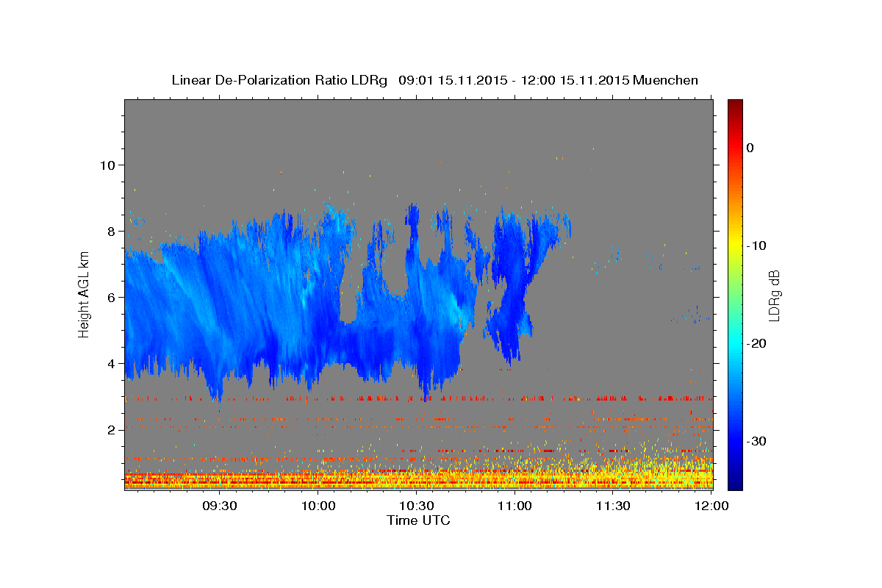Click the 10:00 time tick label
Screen dimensions: 882x588
(x=318, y=506)
